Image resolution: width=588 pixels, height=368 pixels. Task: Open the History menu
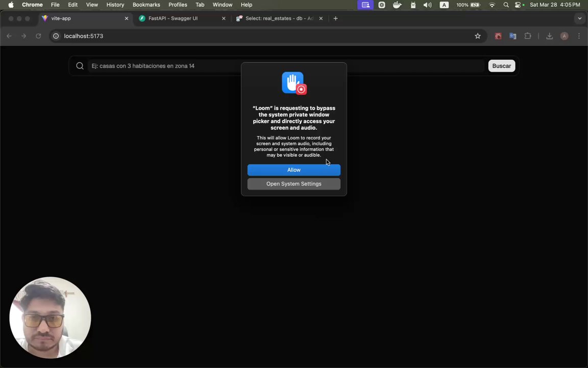coord(115,5)
